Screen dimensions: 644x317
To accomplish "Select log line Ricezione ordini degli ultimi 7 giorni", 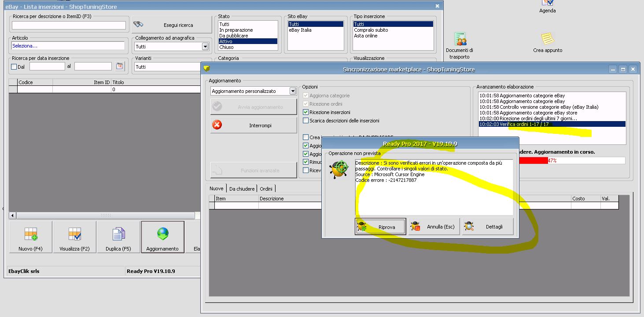I will click(x=552, y=118).
